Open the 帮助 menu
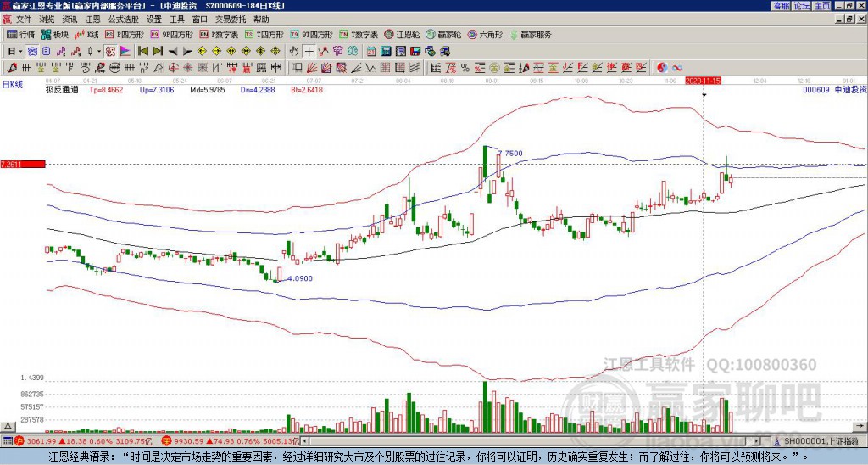 [x=261, y=20]
